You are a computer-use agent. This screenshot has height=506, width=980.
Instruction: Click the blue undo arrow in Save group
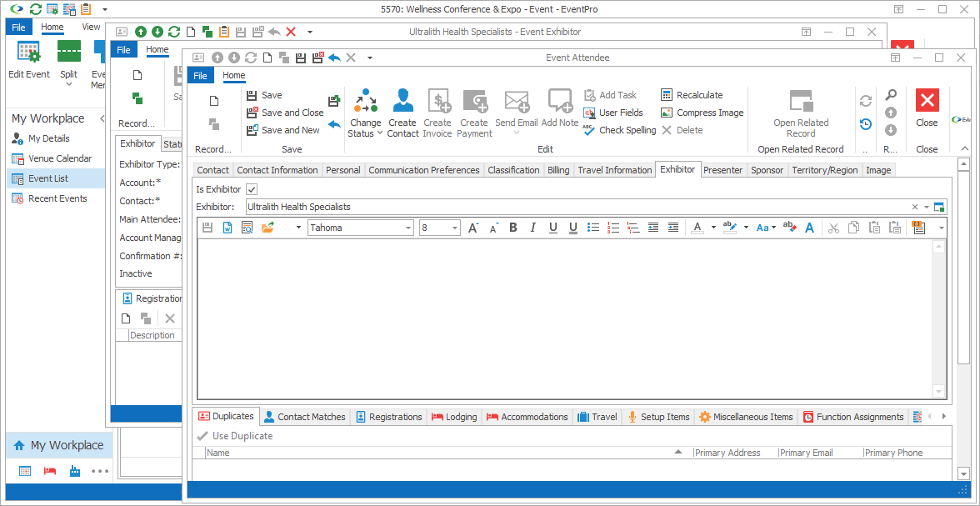[x=334, y=124]
